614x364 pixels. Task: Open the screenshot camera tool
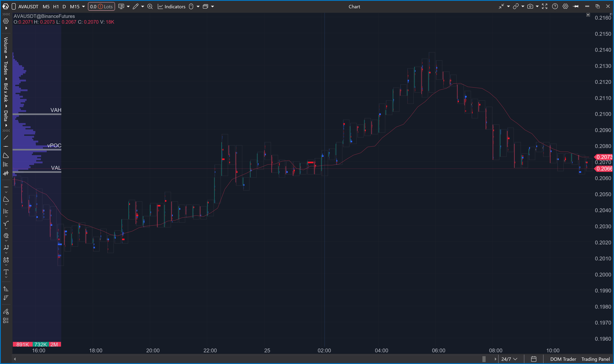click(x=530, y=7)
